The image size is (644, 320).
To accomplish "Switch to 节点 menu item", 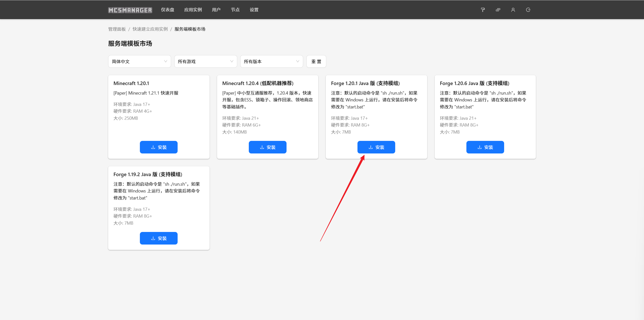I will click(235, 10).
